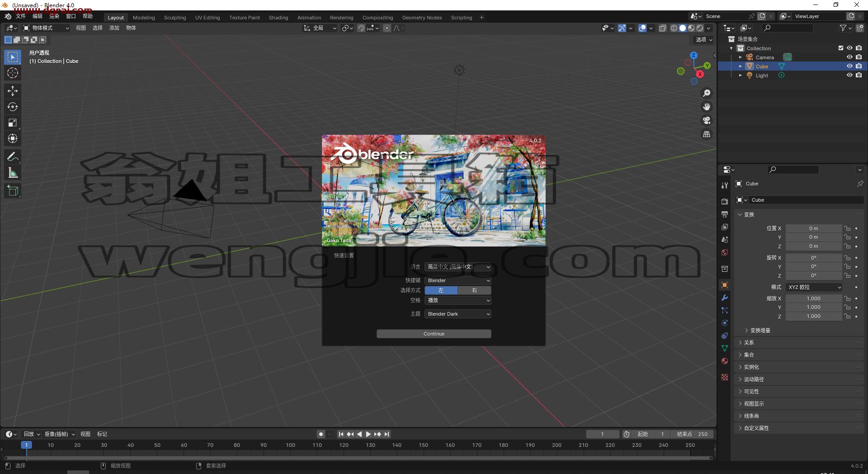This screenshot has height=474, width=868.
Task: Hide Camera in viewport via eye icon
Action: point(849,57)
